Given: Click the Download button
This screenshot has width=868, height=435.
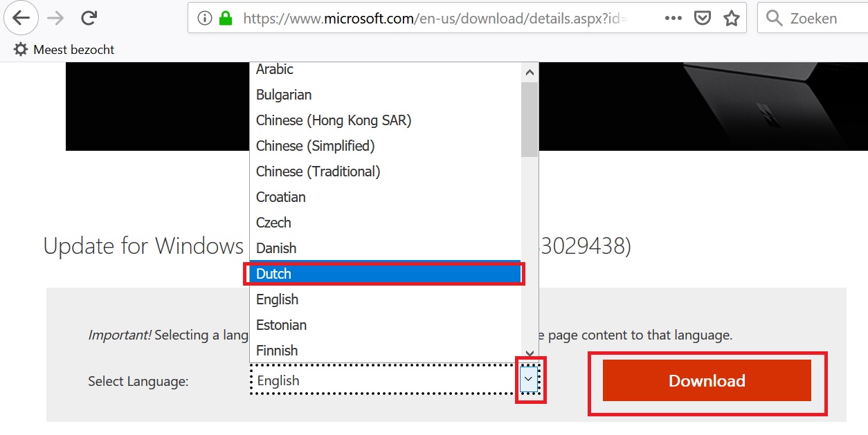Looking at the screenshot, I should 707,381.
